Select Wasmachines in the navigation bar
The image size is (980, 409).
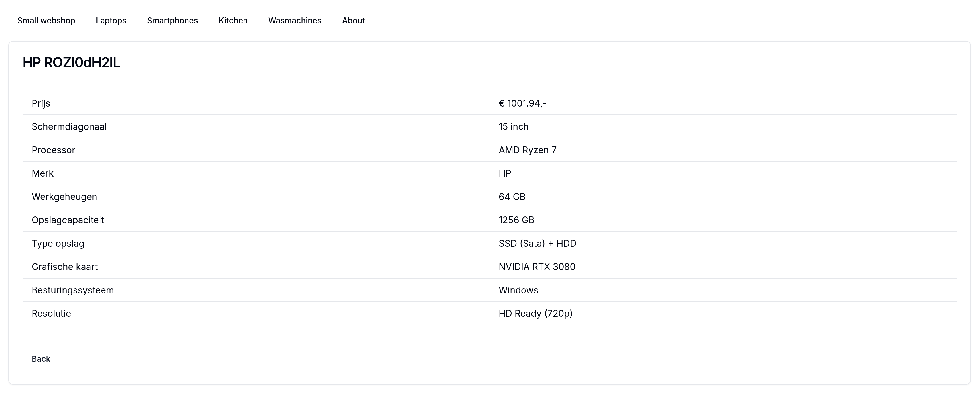(x=295, y=21)
